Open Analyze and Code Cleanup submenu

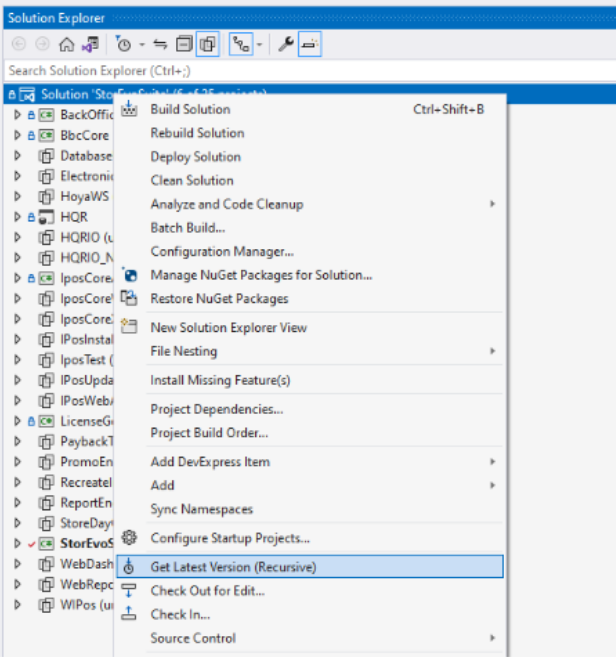coord(310,204)
